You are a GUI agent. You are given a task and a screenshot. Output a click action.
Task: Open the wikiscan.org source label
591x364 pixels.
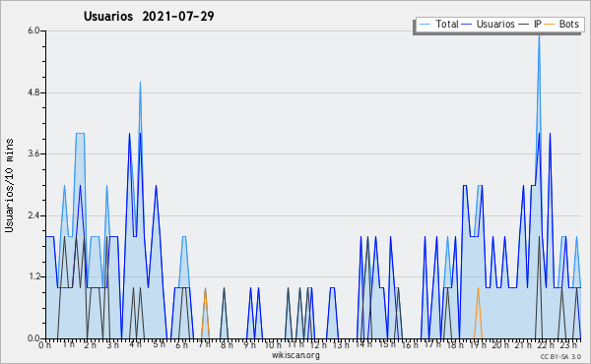pos(295,355)
